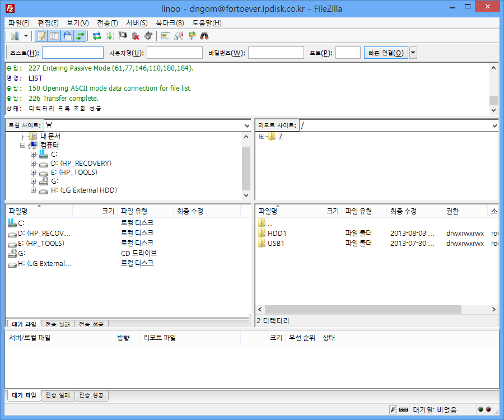Click the binoculars file search icon
The height and width of the screenshot is (420, 504).
[204, 36]
